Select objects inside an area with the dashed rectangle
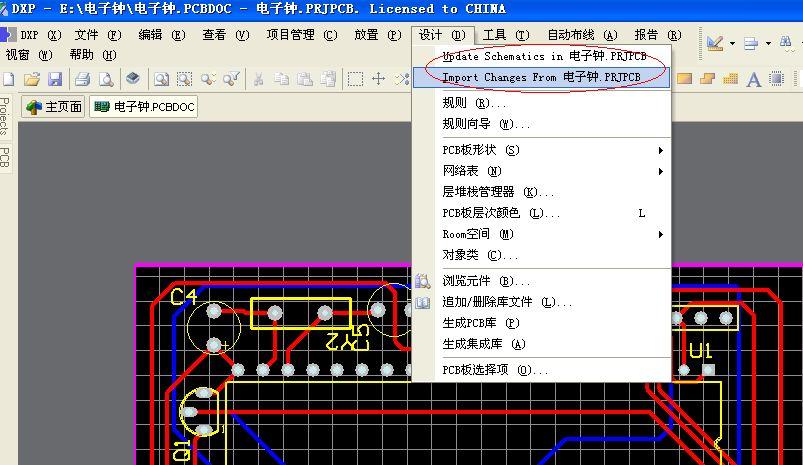This screenshot has width=803, height=465. [355, 79]
